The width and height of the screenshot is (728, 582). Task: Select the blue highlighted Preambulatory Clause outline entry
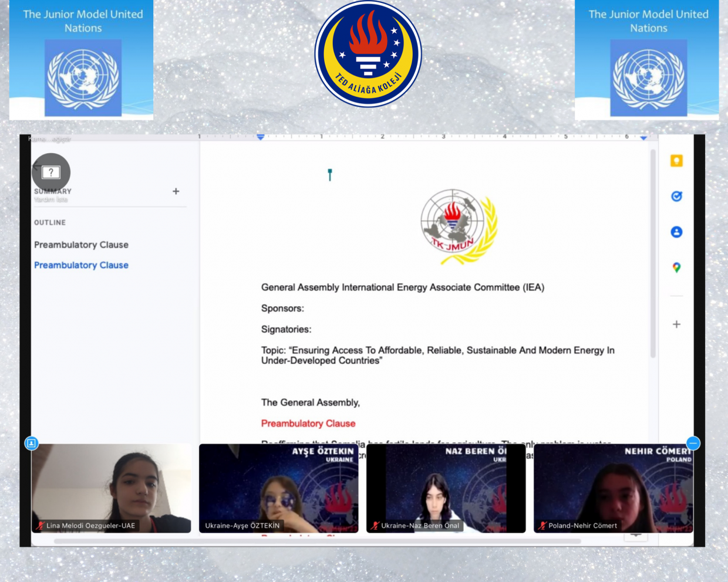81,265
